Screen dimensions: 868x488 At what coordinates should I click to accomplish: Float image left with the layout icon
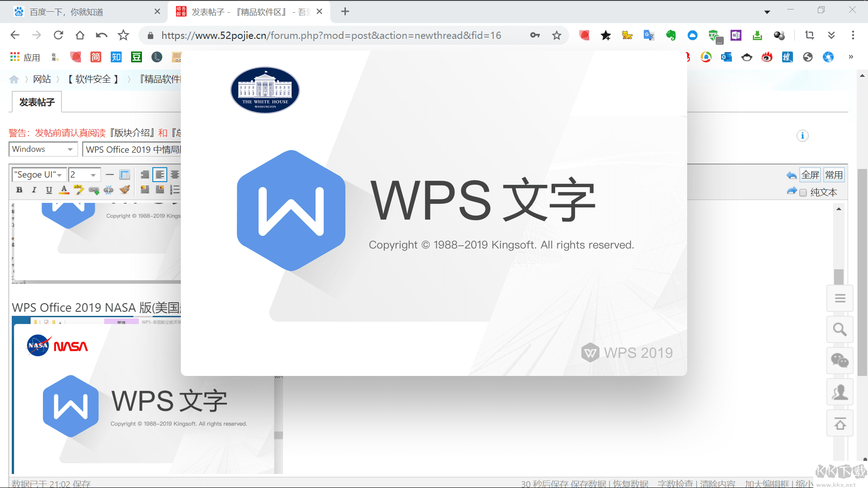tap(145, 190)
